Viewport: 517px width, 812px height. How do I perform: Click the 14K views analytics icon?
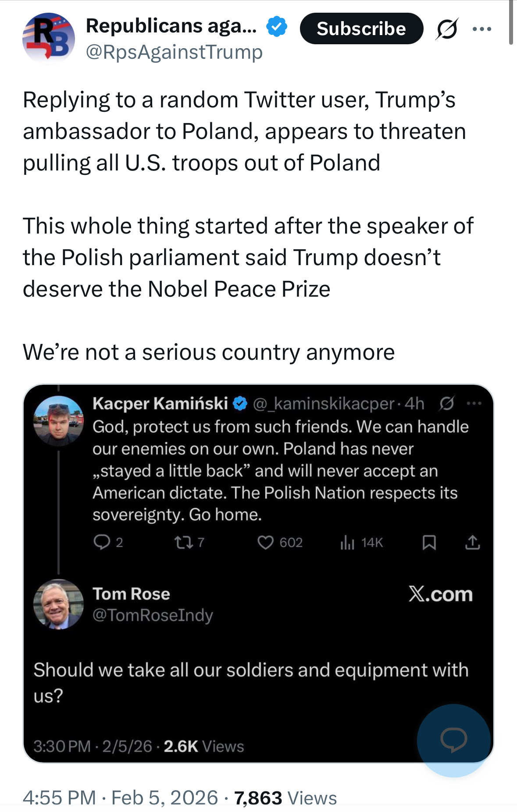(x=347, y=543)
